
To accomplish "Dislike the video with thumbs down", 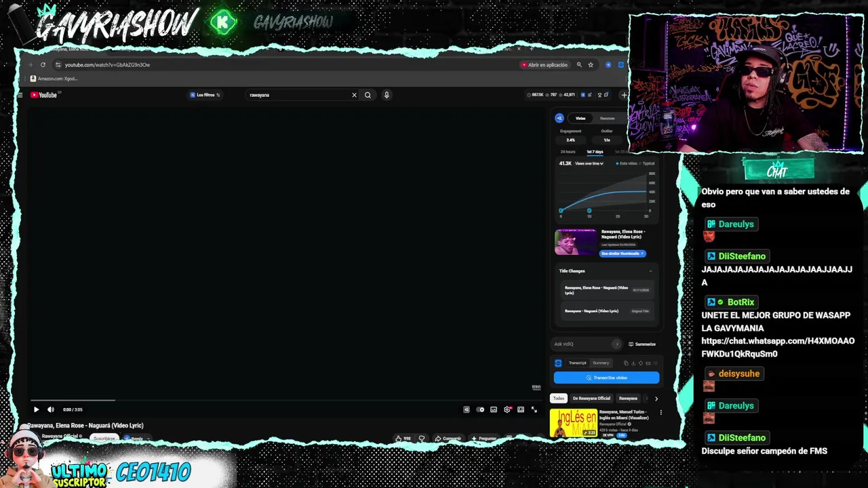I will point(422,439).
